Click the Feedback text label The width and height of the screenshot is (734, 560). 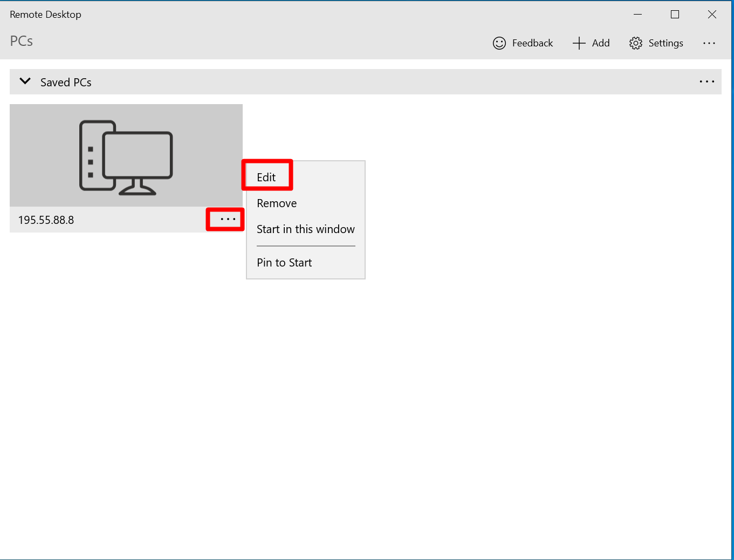click(532, 43)
